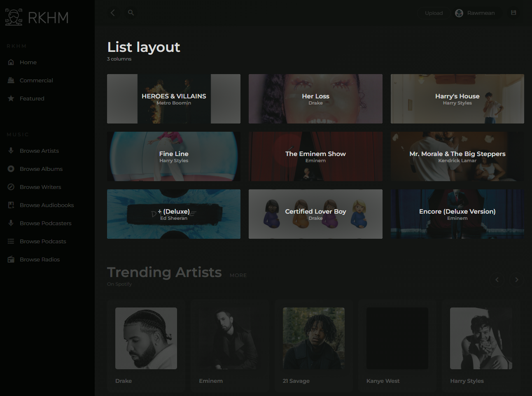Click the '3 columns' subtitle text
The image size is (532, 396).
point(119,59)
